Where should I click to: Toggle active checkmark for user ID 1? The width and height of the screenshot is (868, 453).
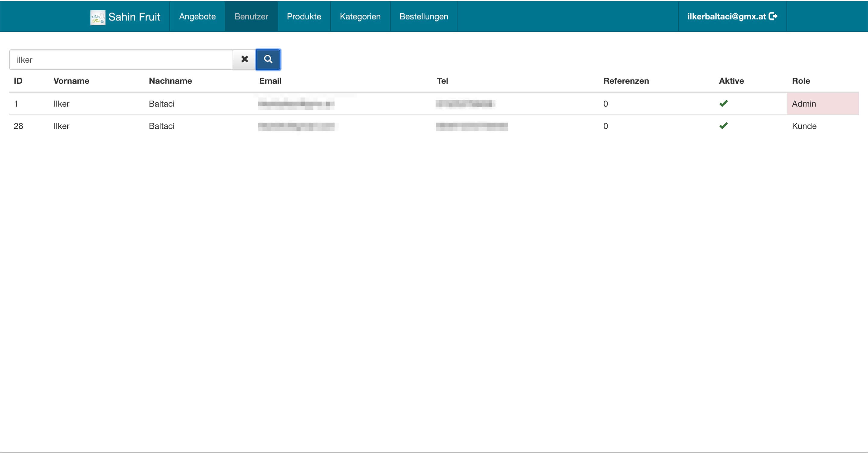[x=723, y=103]
